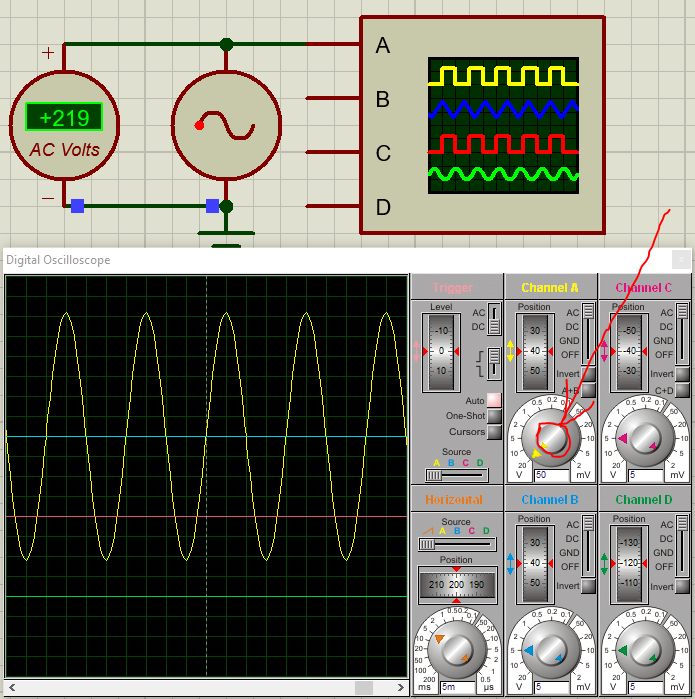
Task: Click the Horizontal timebase value field
Action: (459, 687)
